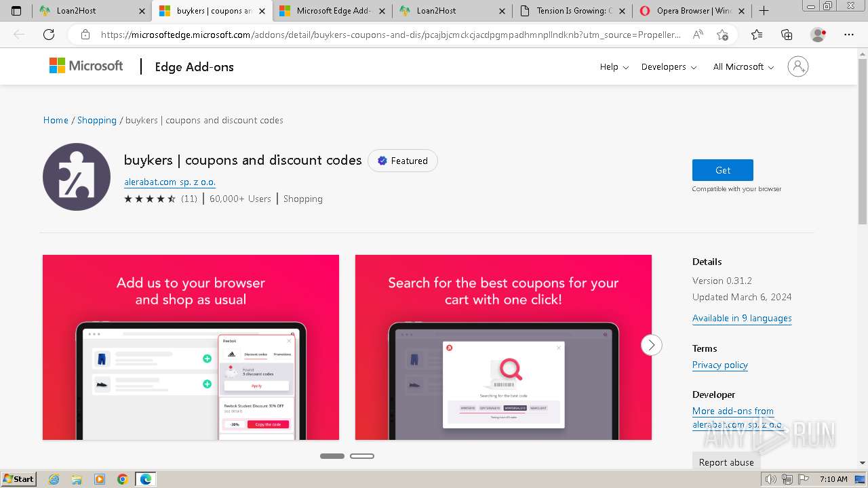Image resolution: width=868 pixels, height=488 pixels.
Task: Select Edge icon in taskbar
Action: (146, 479)
